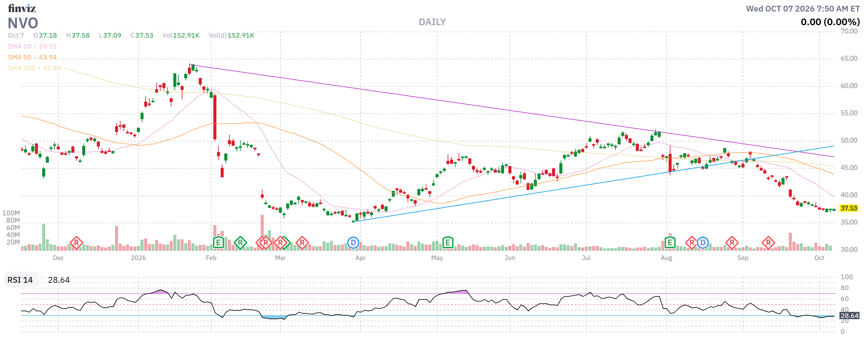Click the DAILY timeframe label
This screenshot has height=341, width=868.
click(432, 22)
